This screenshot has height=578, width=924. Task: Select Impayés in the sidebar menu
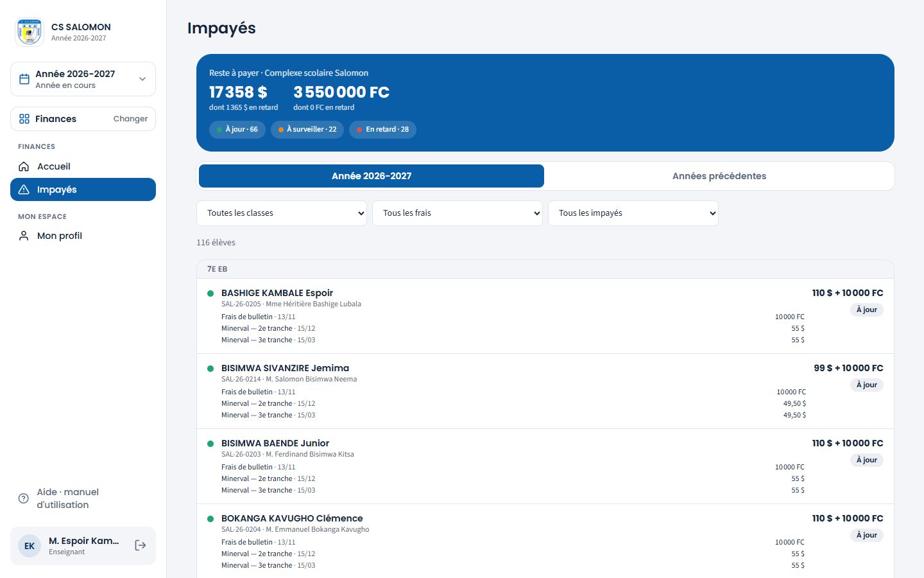(x=83, y=189)
